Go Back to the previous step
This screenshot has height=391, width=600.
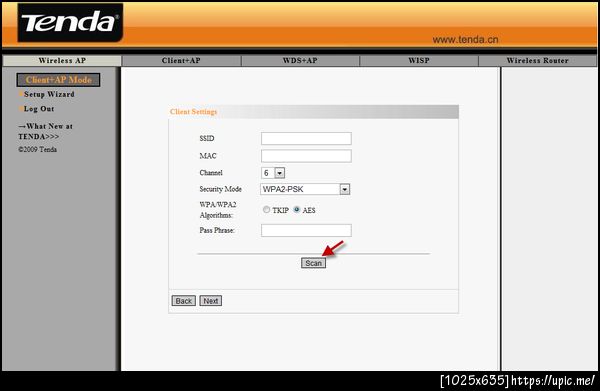coord(184,301)
